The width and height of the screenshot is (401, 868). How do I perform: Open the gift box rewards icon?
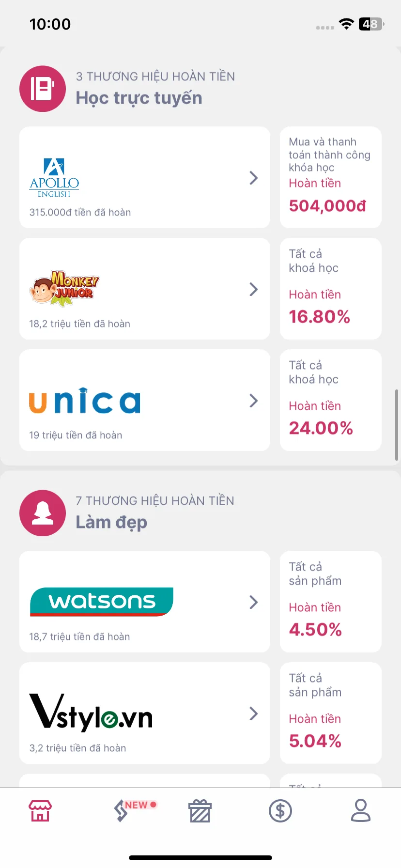click(x=200, y=810)
